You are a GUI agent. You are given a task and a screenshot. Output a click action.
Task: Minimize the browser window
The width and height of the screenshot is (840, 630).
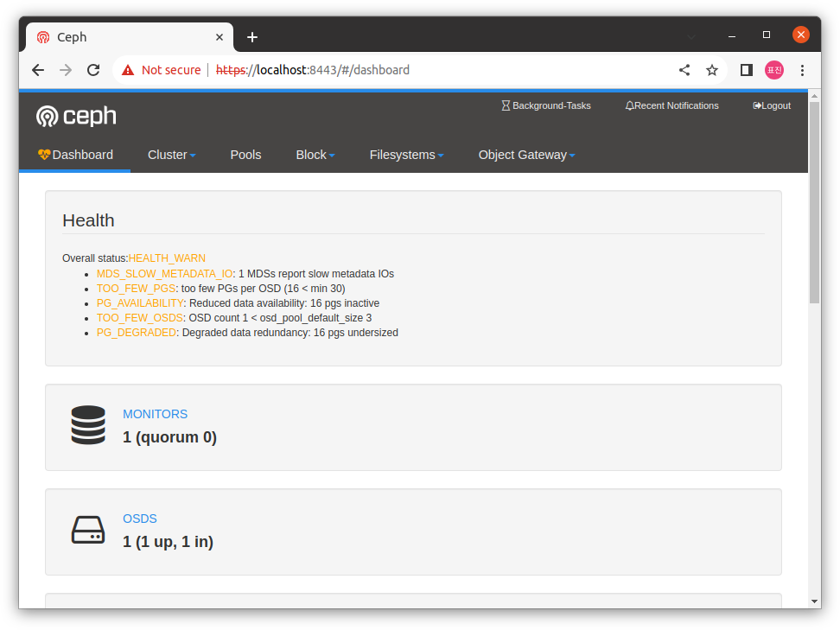click(x=732, y=36)
